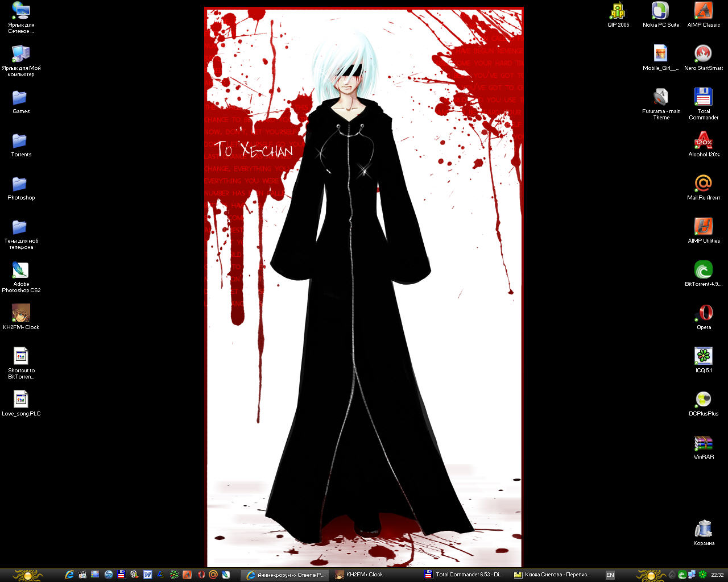Launch Adobe Photoshop CS2 shortcut
This screenshot has height=582, width=728.
tap(21, 276)
